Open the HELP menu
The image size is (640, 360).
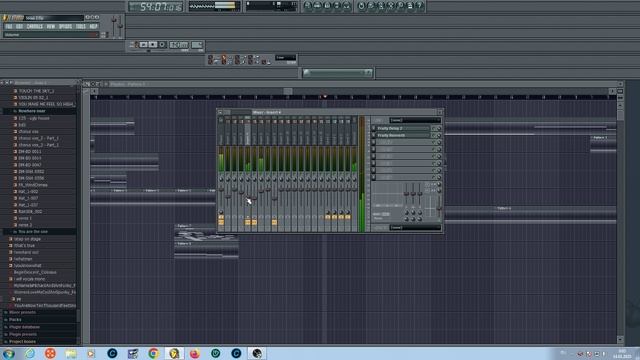pos(93,27)
